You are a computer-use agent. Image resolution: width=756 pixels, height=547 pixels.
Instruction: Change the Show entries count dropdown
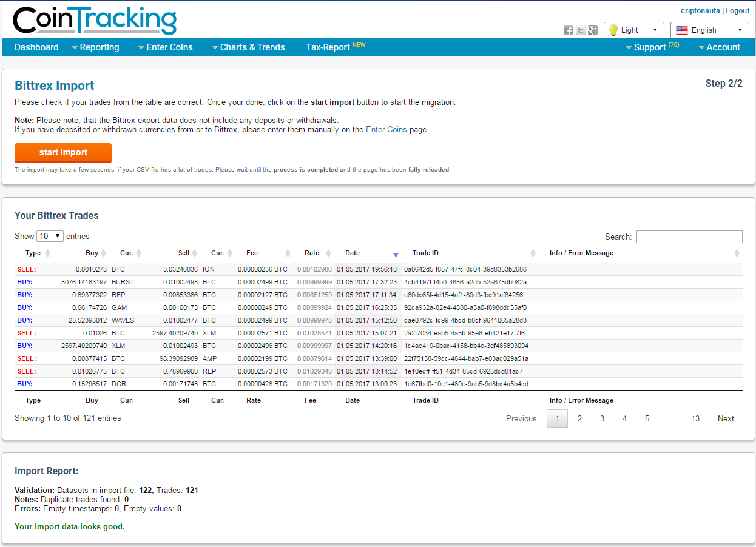50,236
